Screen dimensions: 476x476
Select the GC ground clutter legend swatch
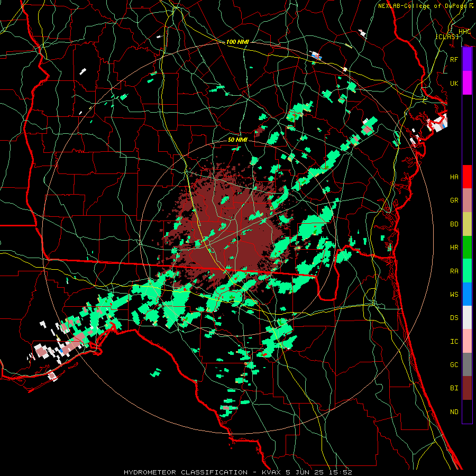point(467,364)
